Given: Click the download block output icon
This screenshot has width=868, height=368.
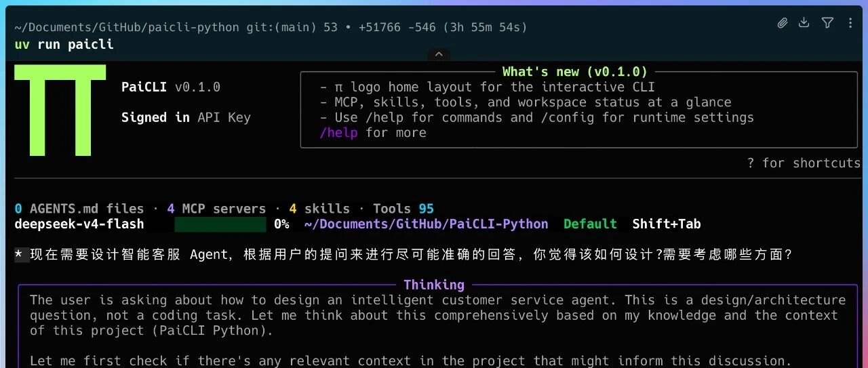Looking at the screenshot, I should [804, 23].
